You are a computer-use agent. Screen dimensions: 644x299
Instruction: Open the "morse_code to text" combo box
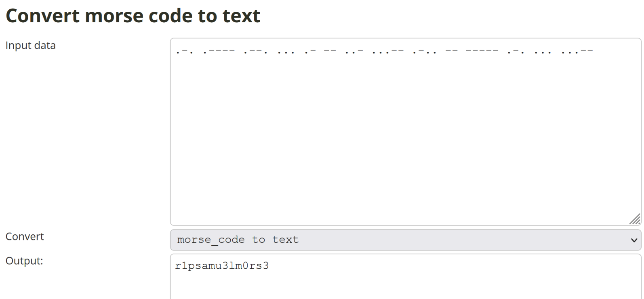[405, 240]
